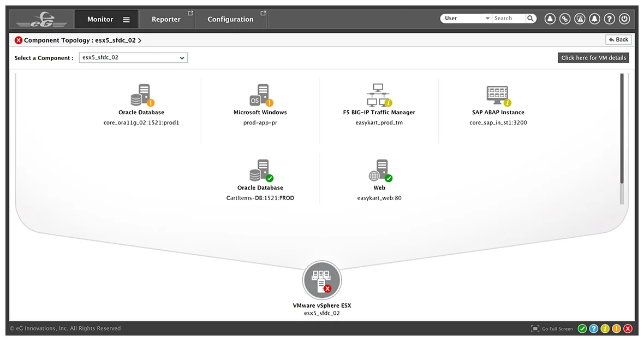Click the CartItems-DB:1521:PROD label
The width and height of the screenshot is (644, 341).
click(x=260, y=198)
